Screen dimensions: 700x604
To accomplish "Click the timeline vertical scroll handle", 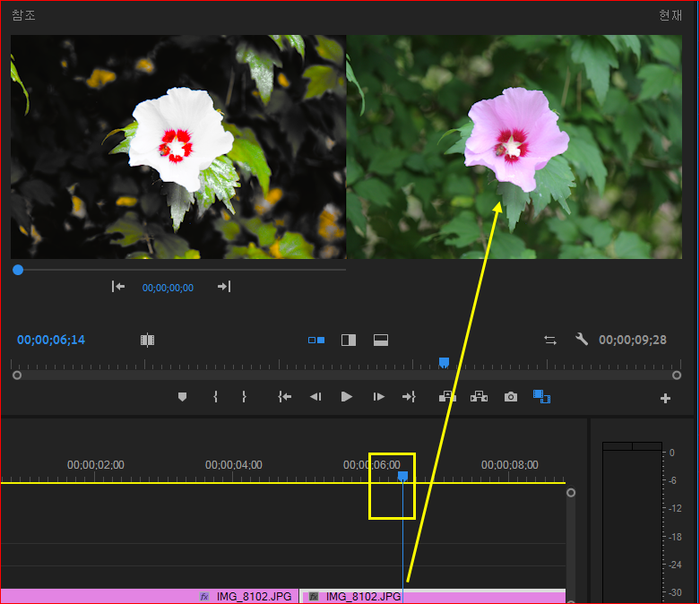I will tap(571, 492).
